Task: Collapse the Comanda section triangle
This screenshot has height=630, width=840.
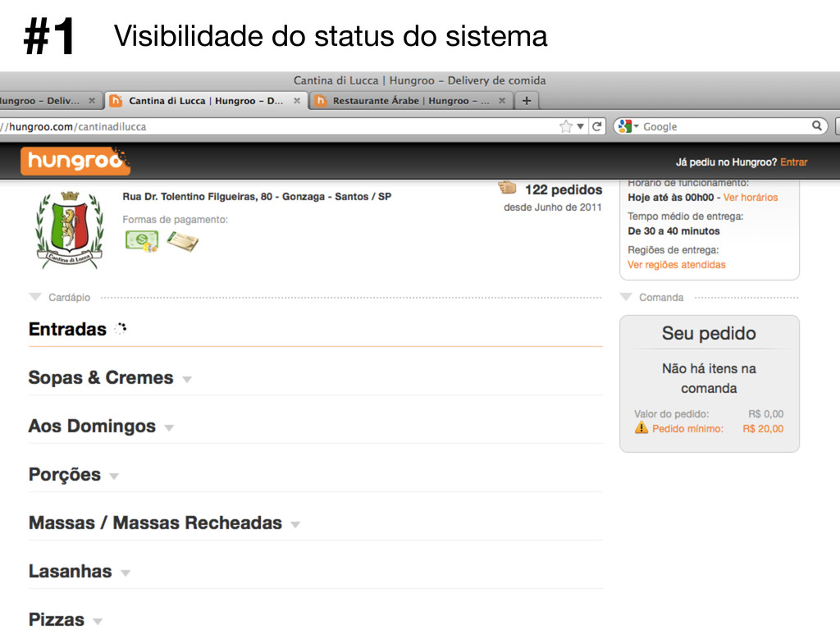Action: pyautogui.click(x=626, y=297)
